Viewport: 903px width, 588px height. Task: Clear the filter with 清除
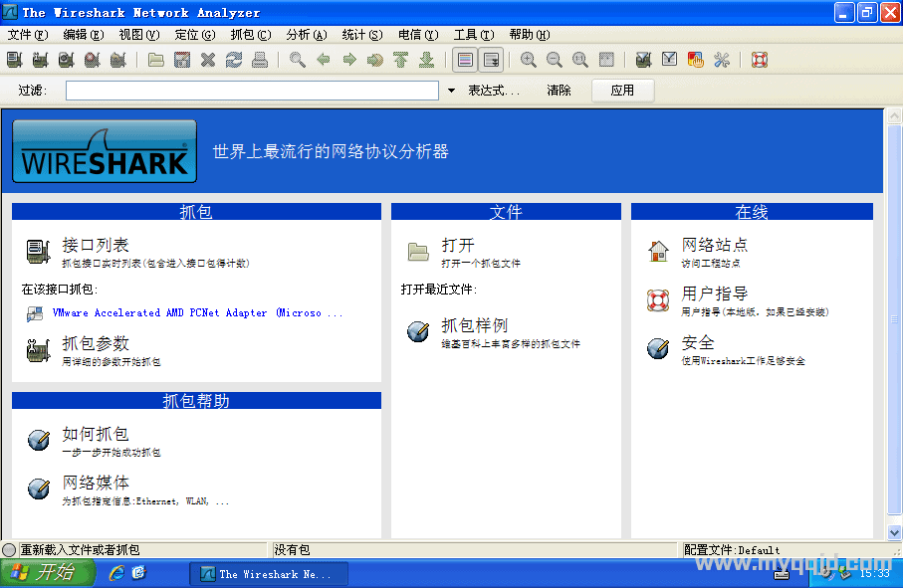pyautogui.click(x=559, y=91)
